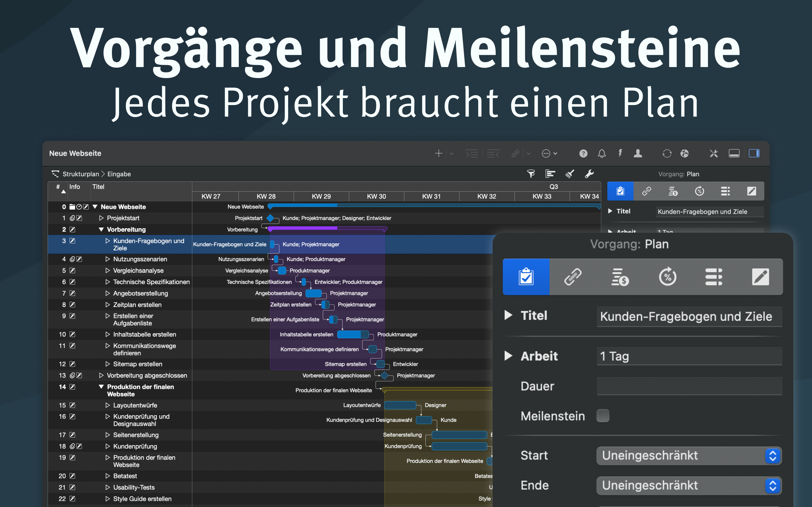Open the Start constraint dropdown
This screenshot has width=812, height=507.
(x=689, y=456)
